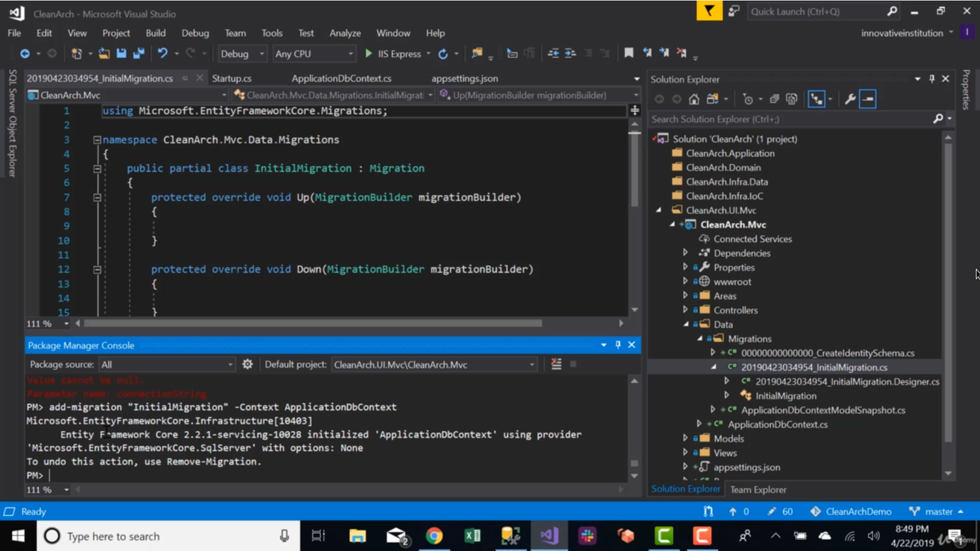Click the Package Manager Console PM> prompt line
This screenshot has width=980, height=551.
click(327, 475)
